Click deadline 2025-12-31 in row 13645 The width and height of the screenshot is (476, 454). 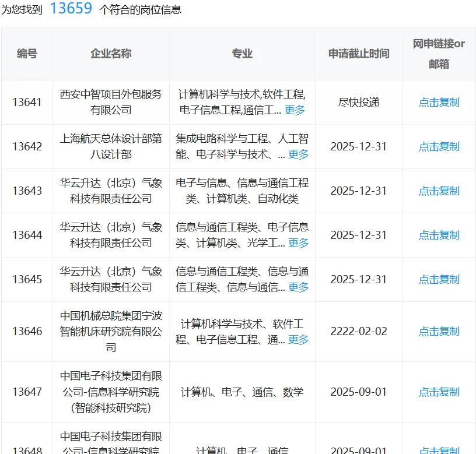pyautogui.click(x=359, y=279)
